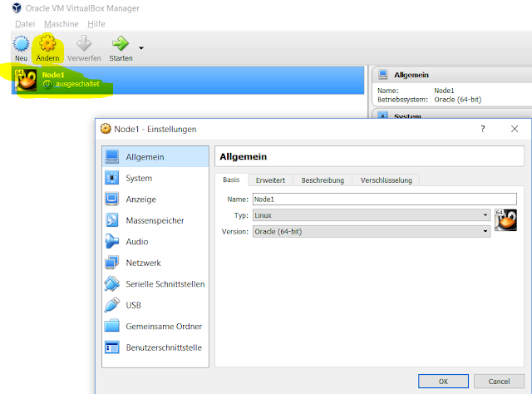532x394 pixels.
Task: Click the Ändern gear toolbar icon
Action: [x=47, y=43]
